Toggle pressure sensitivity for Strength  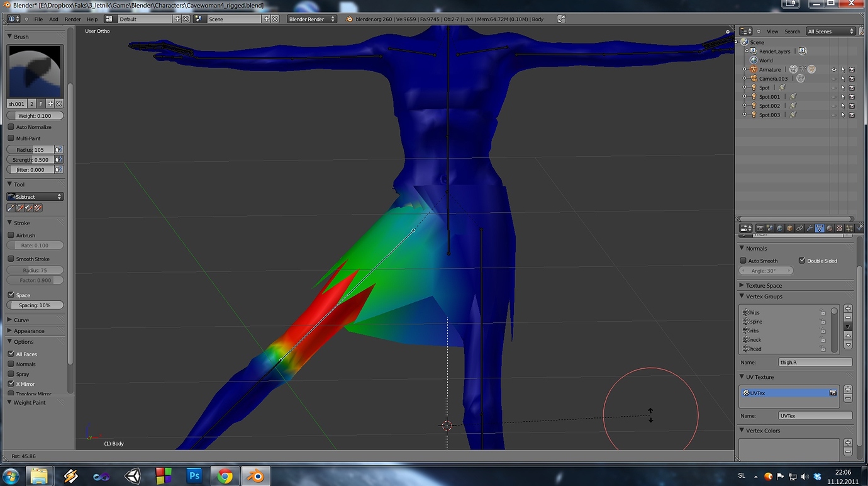(x=59, y=160)
